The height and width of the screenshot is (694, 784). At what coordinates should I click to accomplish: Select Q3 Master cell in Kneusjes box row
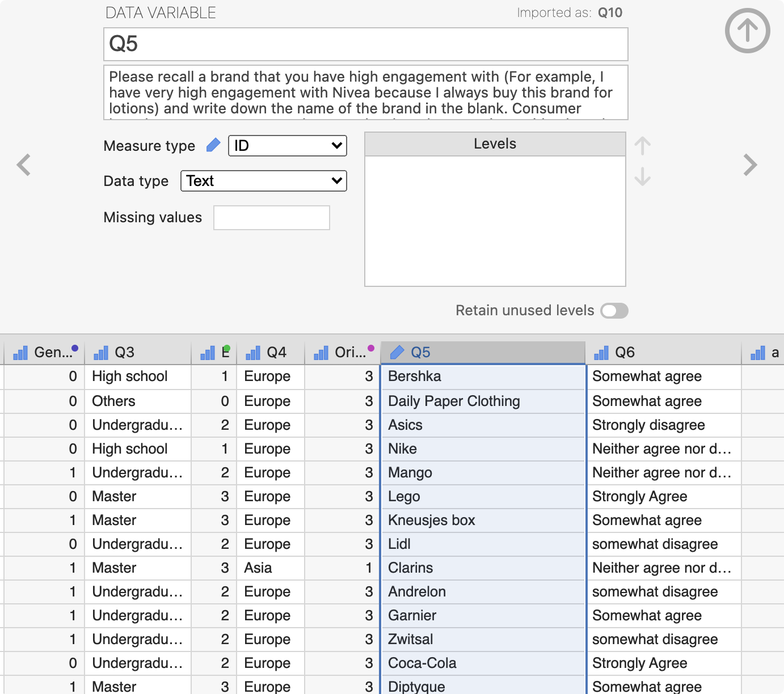click(x=138, y=520)
